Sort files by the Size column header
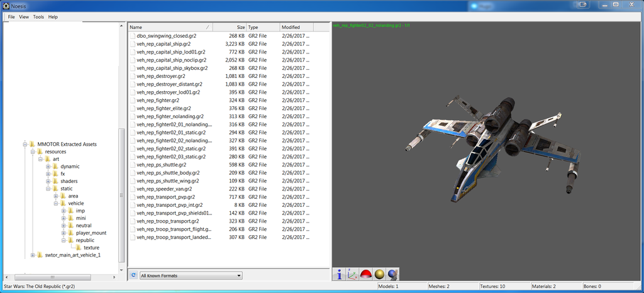 pyautogui.click(x=230, y=27)
